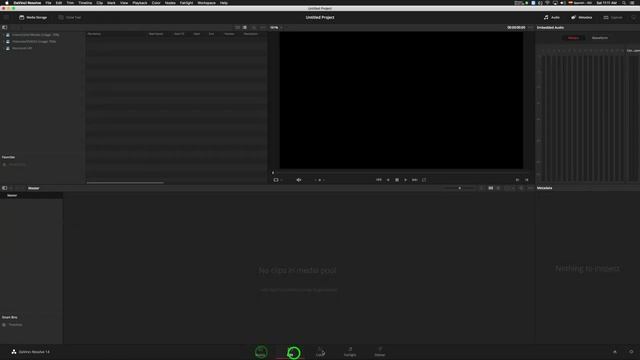Open the Deliver page
The width and height of the screenshot is (640, 360).
(x=380, y=352)
